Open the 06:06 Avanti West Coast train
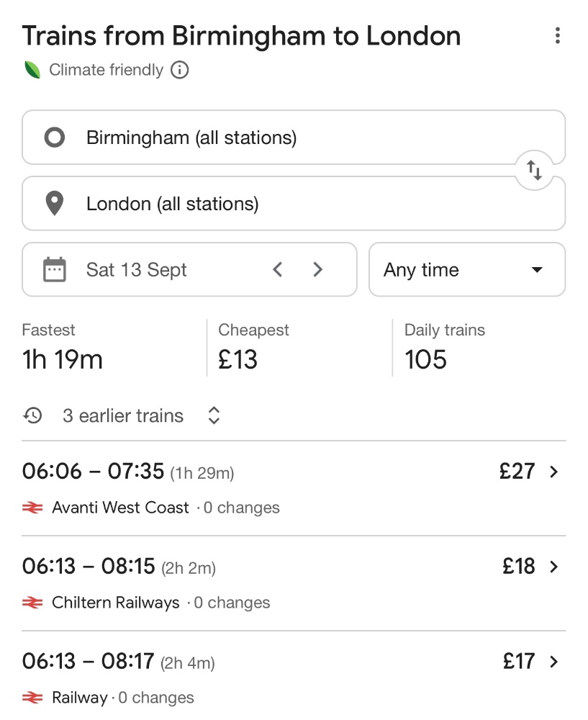Image resolution: width=588 pixels, height=720 pixels. 294,489
